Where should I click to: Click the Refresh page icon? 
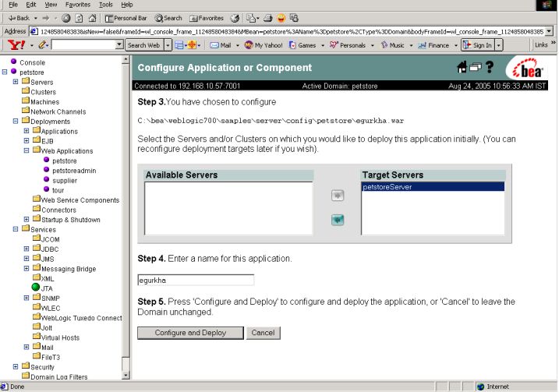tap(80, 18)
